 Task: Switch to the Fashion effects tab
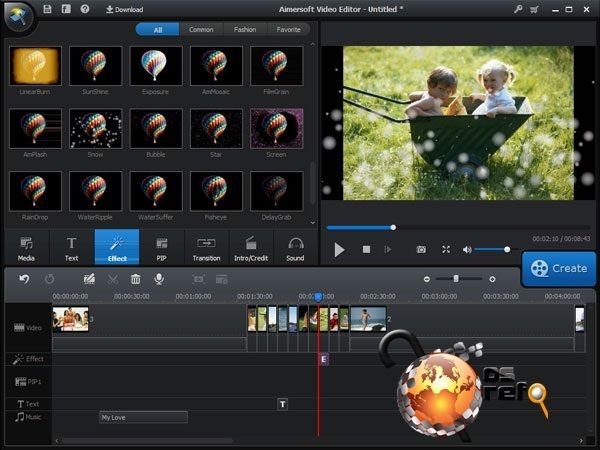245,29
